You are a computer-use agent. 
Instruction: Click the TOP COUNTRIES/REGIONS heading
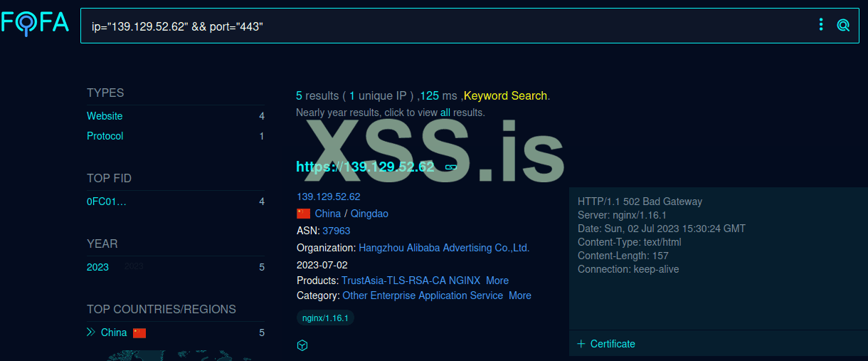coord(162,309)
